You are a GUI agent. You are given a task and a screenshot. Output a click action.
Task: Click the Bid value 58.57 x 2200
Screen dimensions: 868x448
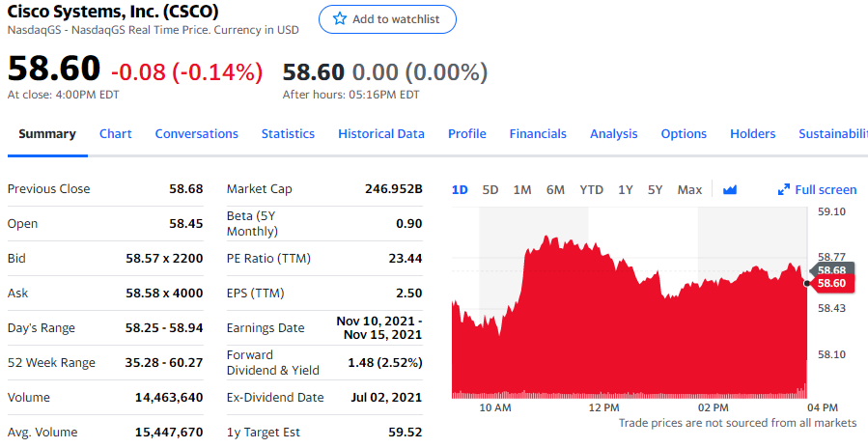[x=164, y=259]
